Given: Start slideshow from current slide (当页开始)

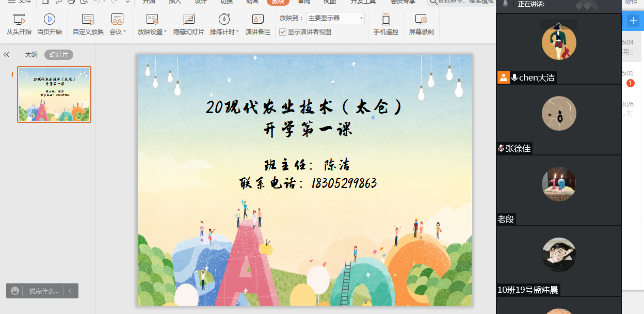Looking at the screenshot, I should (49, 24).
